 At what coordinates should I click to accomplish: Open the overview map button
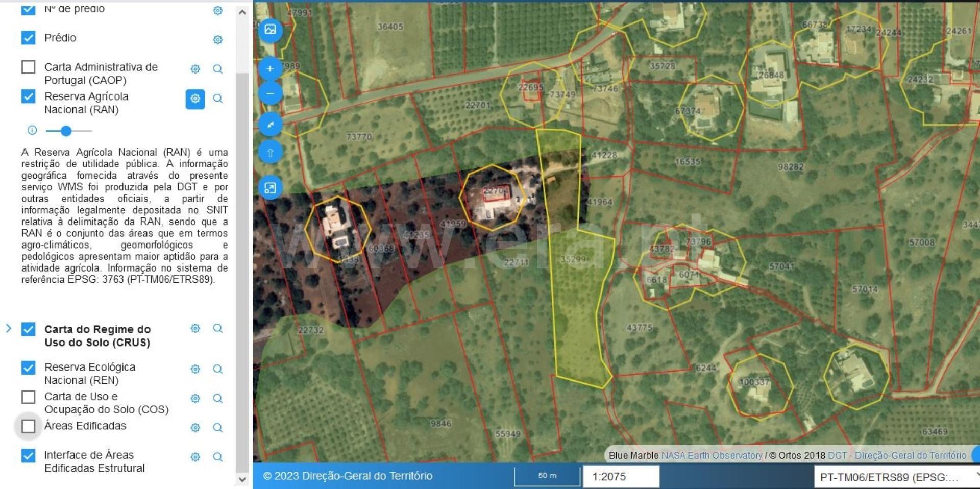270,188
